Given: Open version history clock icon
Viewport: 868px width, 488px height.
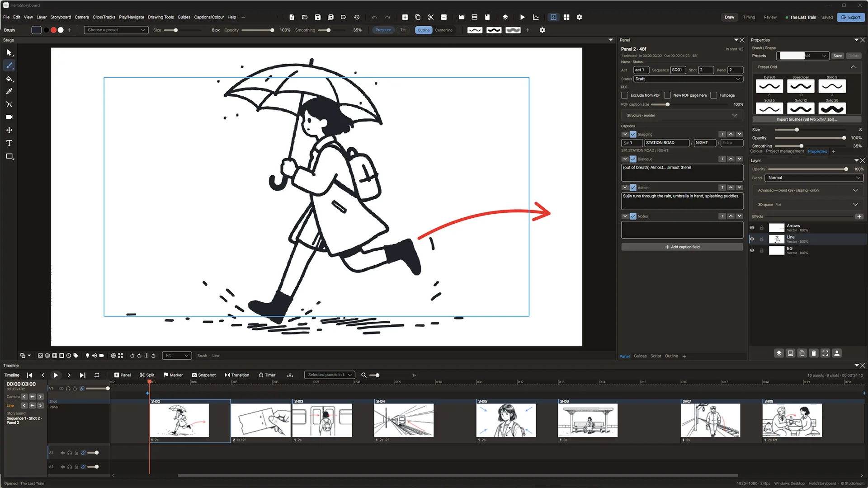Looking at the screenshot, I should pos(357,17).
